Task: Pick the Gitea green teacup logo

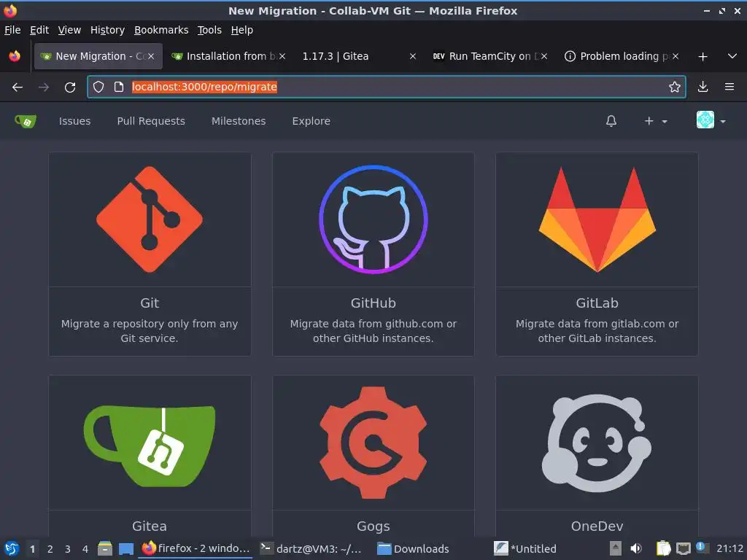Action: pos(150,446)
